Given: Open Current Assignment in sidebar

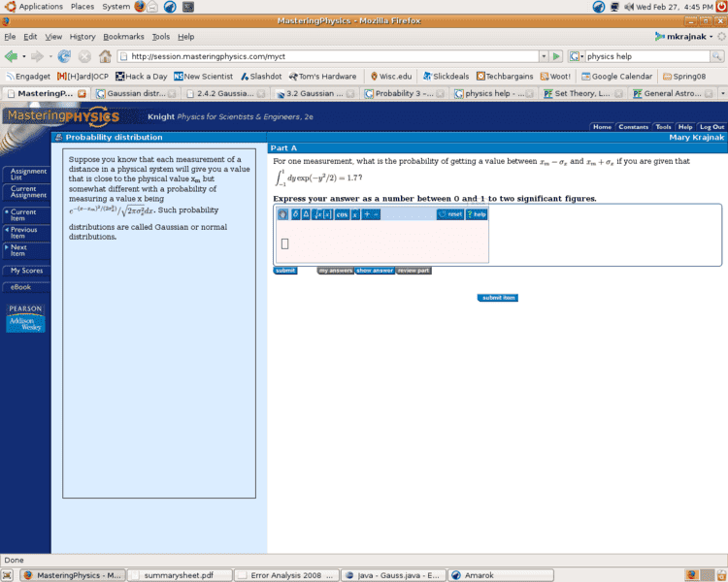Looking at the screenshot, I should pyautogui.click(x=26, y=192).
